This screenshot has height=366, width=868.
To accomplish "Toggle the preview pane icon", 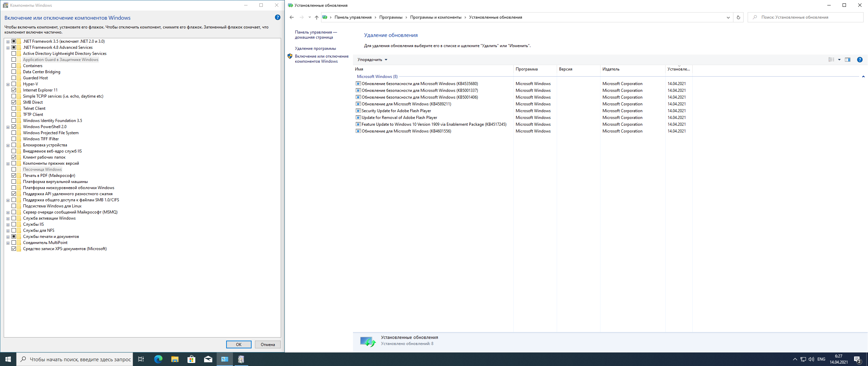I will point(847,60).
